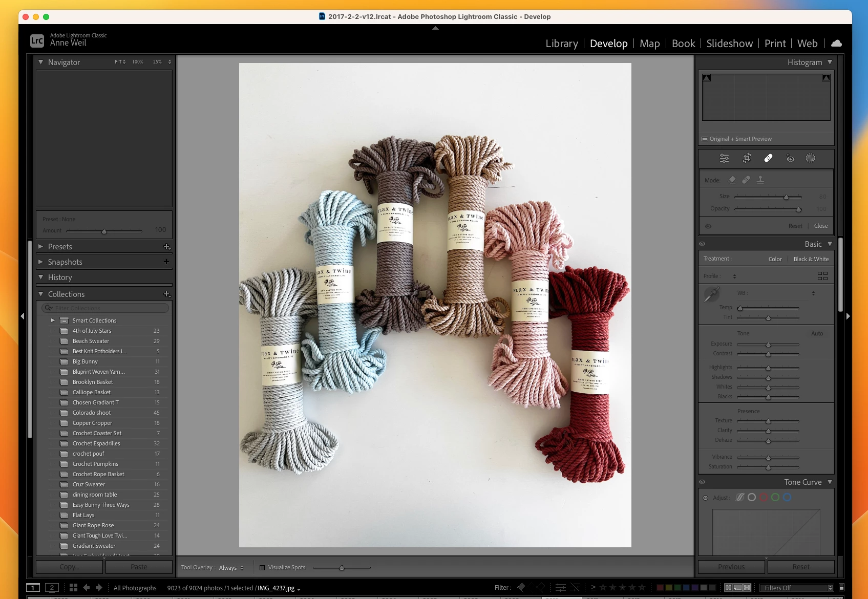Toggle histogram highlight clipping indicator
Screen dimensions: 868x599
(826, 78)
